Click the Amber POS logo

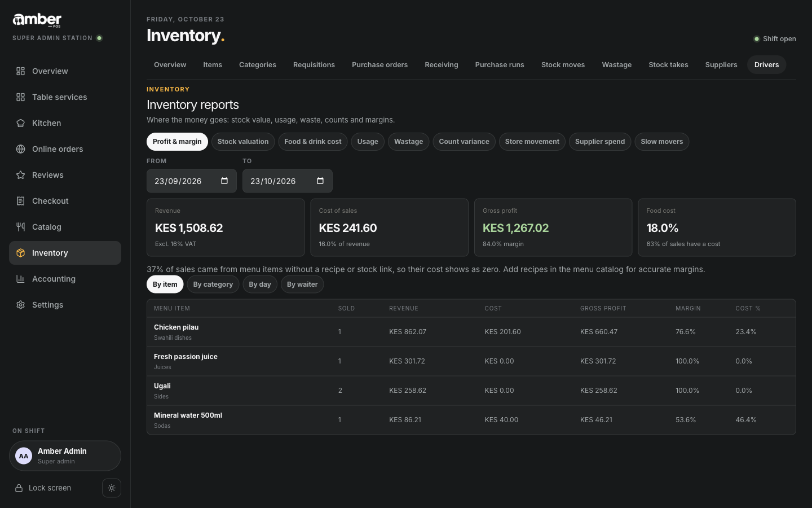coord(37,20)
